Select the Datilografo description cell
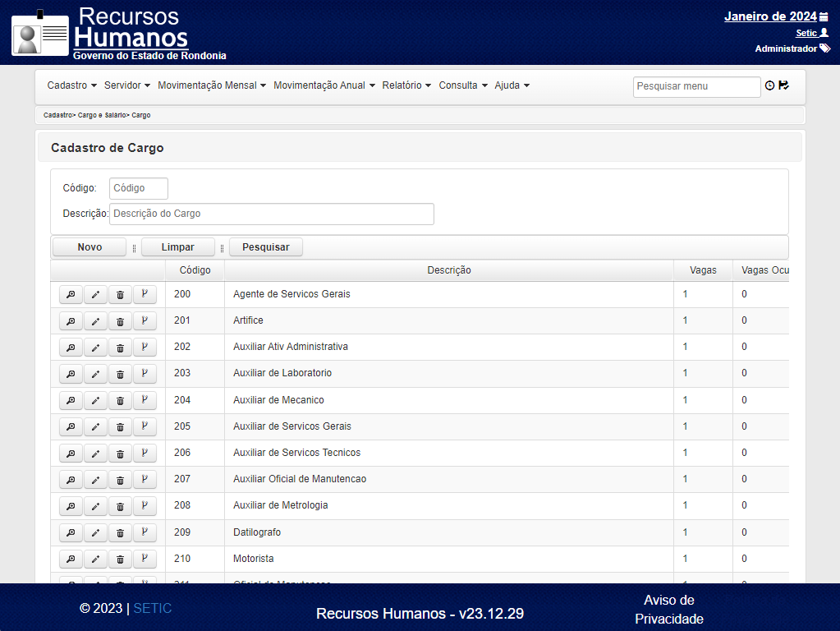The image size is (840, 631). tap(449, 532)
